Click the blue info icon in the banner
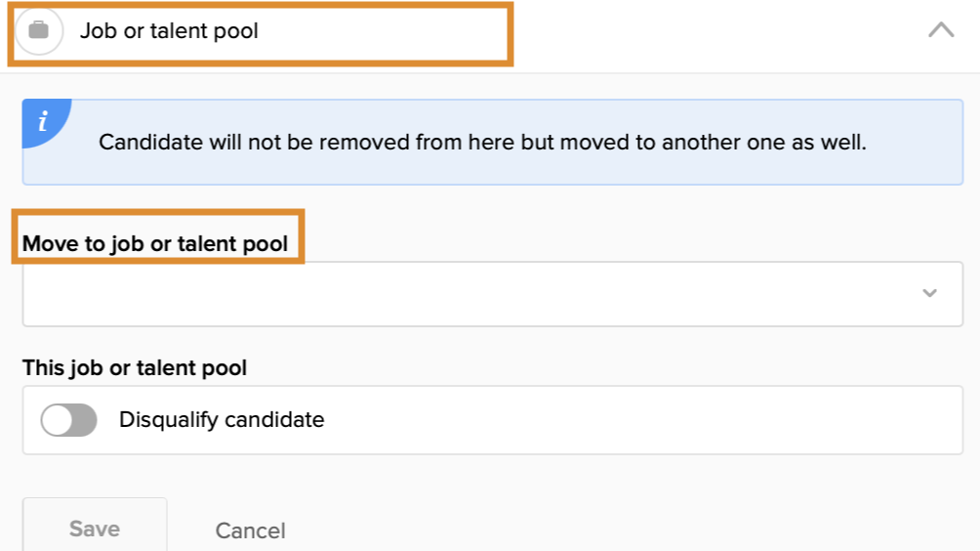Screen dimensions: 980x551 click(42, 122)
